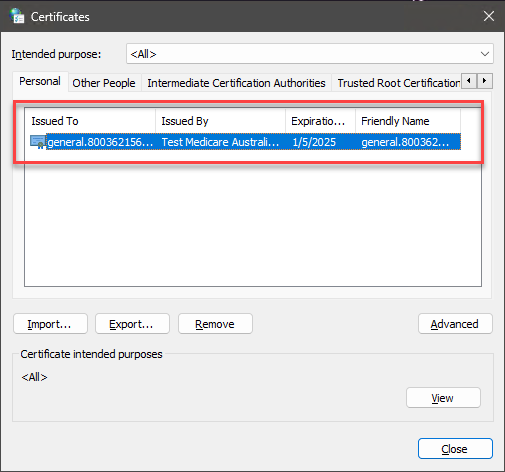Click the Certificates window globe icon
Image resolution: width=505 pixels, height=472 pixels.
(x=17, y=16)
